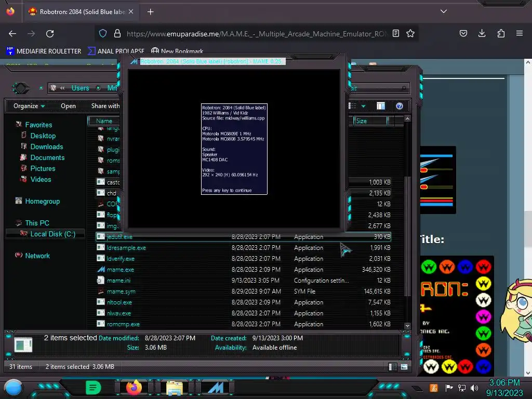Toggle the Explorer preview pane icon
Image resolution: width=532 pixels, height=399 pixels.
[381, 106]
